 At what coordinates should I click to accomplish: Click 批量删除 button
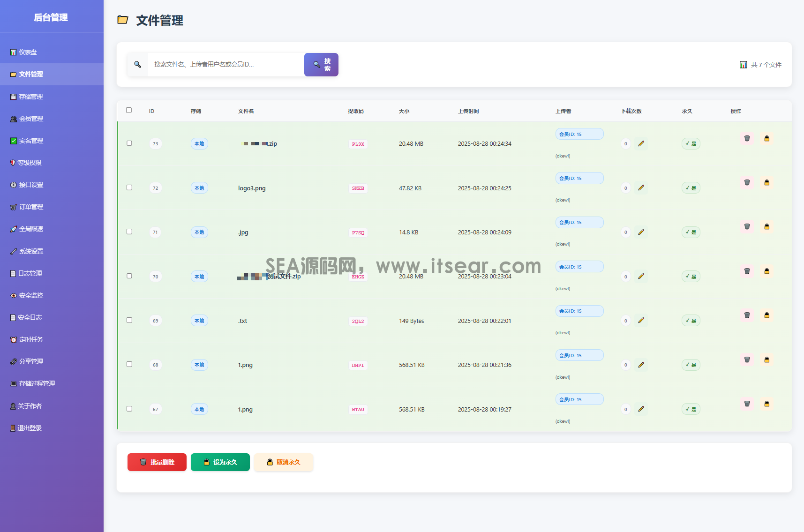click(157, 462)
